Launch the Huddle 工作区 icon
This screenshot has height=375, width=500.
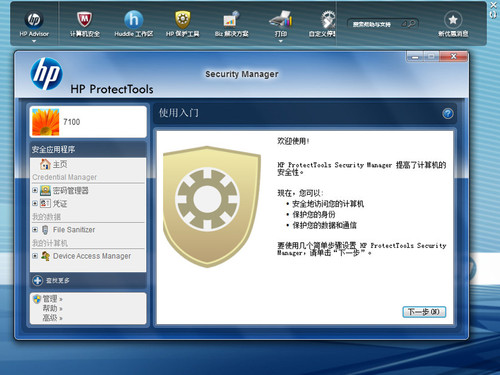coord(134,19)
